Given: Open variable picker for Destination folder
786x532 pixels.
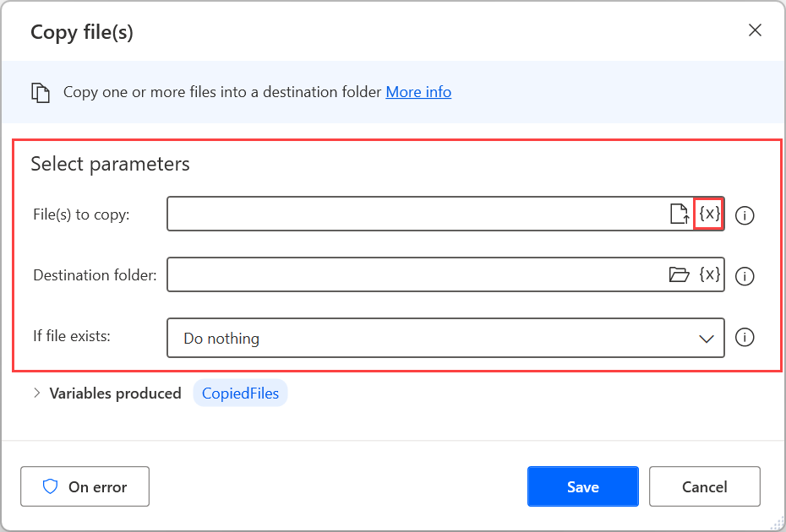Looking at the screenshot, I should (x=710, y=274).
